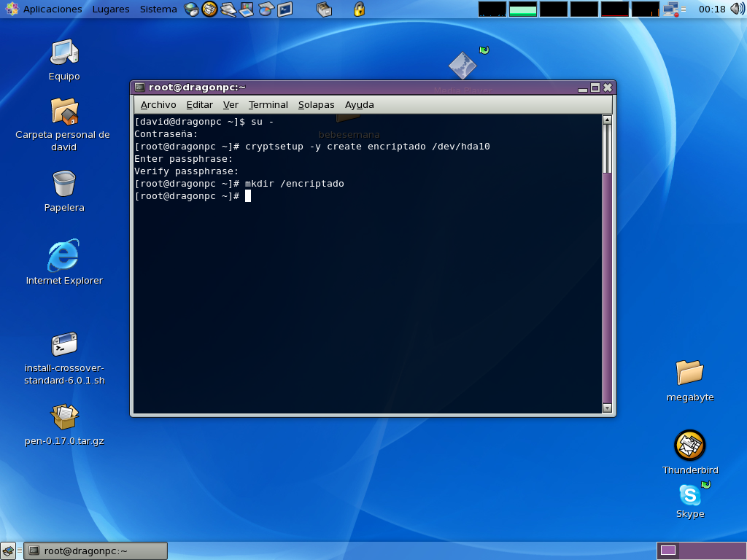Click the padlock lock-screen icon
747x560 pixels.
[359, 9]
